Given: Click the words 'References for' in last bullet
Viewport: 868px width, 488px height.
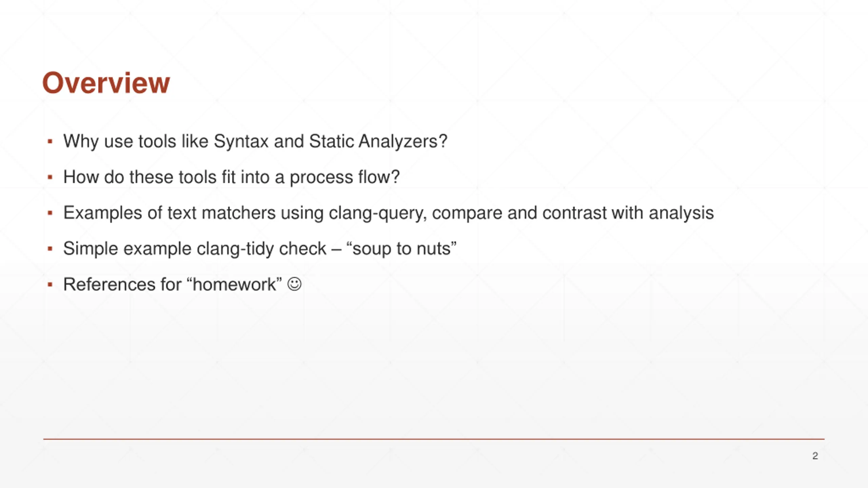Looking at the screenshot, I should click(122, 285).
